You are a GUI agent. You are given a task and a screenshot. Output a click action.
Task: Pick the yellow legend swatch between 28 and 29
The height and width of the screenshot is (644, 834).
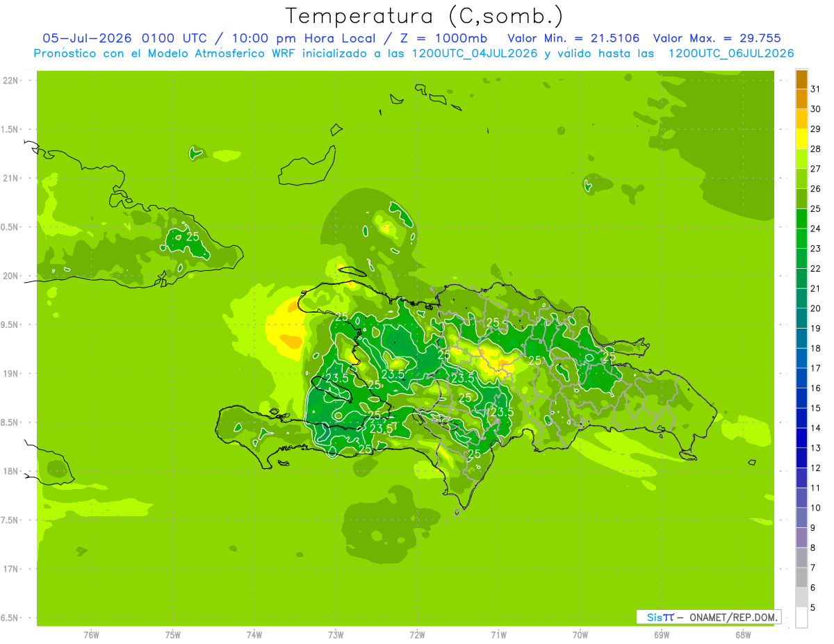click(x=801, y=140)
